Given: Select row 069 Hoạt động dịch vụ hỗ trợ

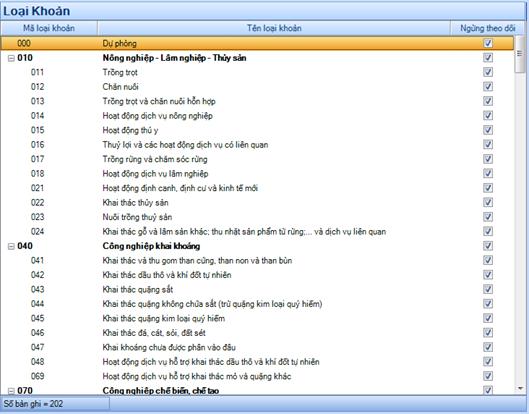Looking at the screenshot, I should click(x=257, y=376).
